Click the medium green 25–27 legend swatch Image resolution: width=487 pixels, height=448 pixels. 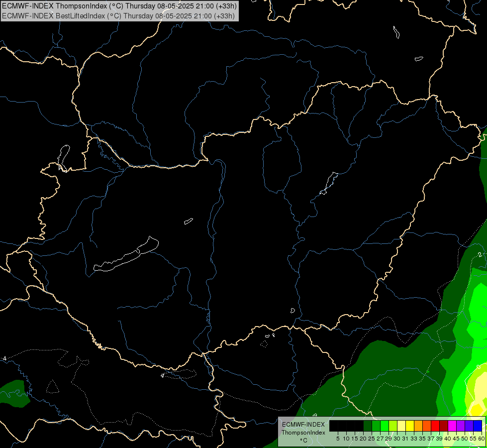376,426
